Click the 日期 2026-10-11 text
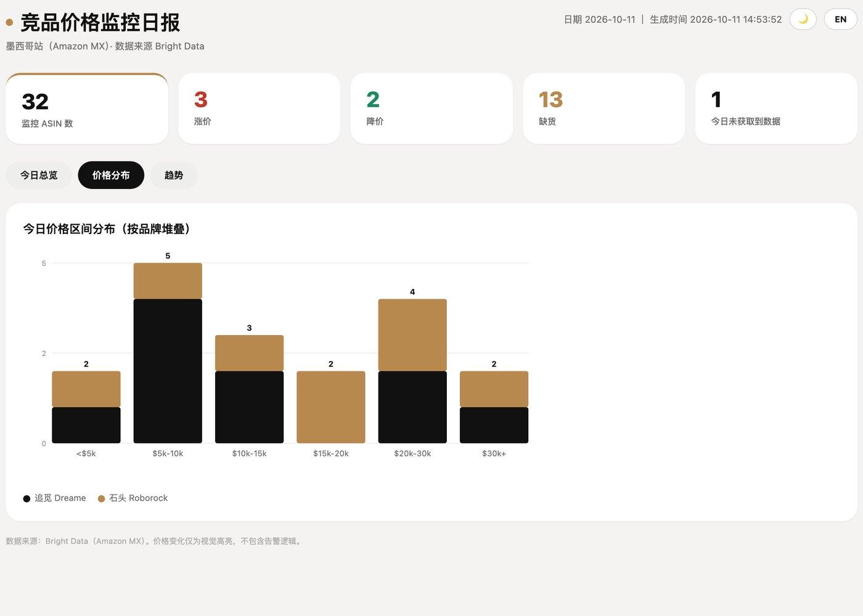 click(599, 20)
